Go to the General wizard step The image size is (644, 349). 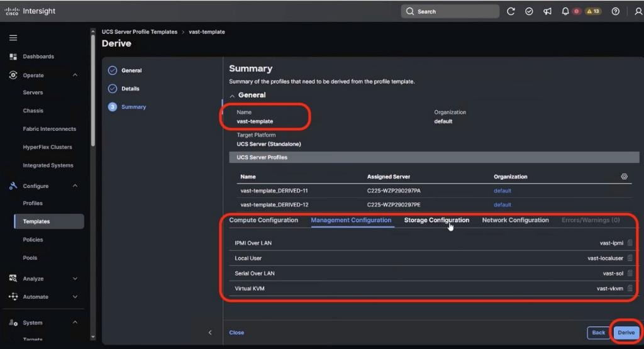(125, 70)
